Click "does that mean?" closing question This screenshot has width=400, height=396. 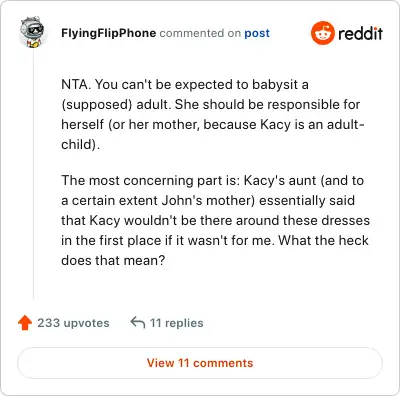[x=113, y=261]
